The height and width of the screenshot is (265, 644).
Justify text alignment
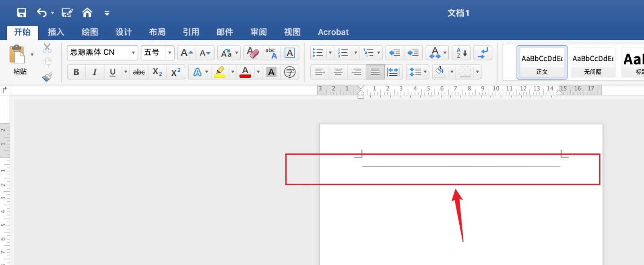pyautogui.click(x=375, y=72)
